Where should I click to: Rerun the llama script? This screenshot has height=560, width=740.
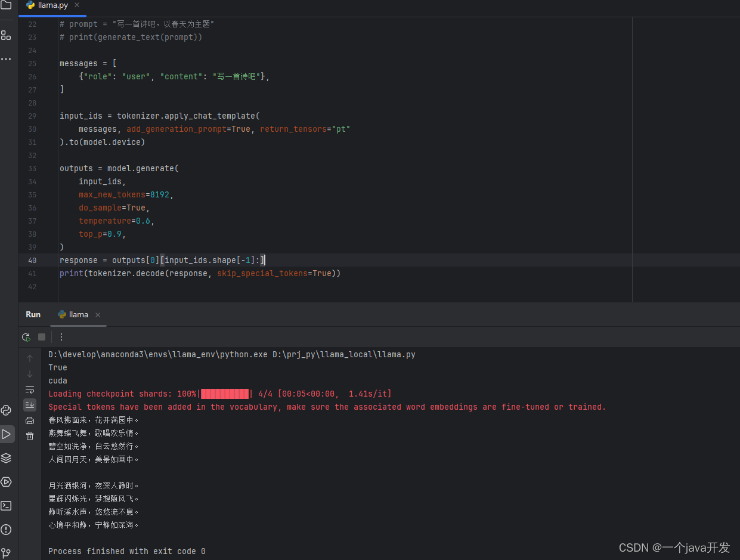pyautogui.click(x=26, y=337)
